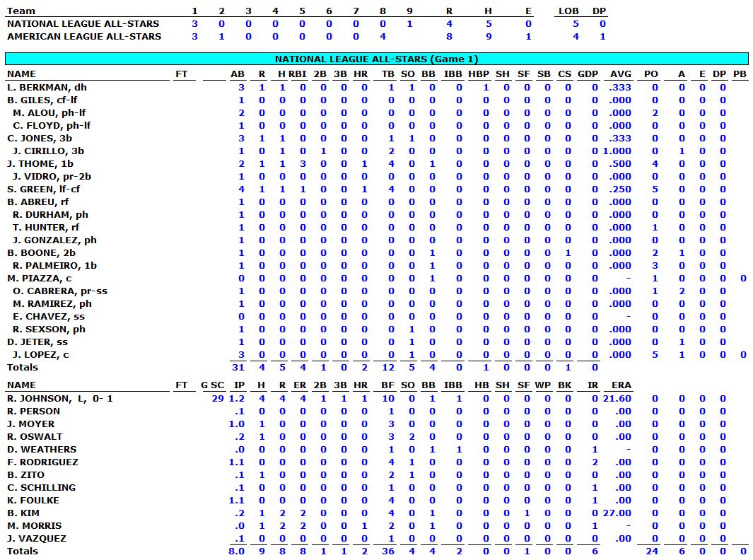Select player B. GILES, cf-lf
This screenshot has height=560, width=753.
pyautogui.click(x=42, y=100)
